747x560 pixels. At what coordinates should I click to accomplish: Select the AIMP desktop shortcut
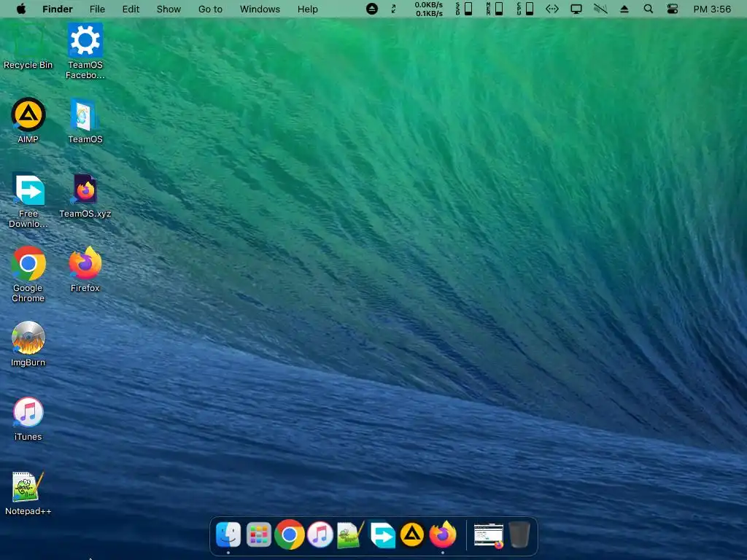point(28,120)
